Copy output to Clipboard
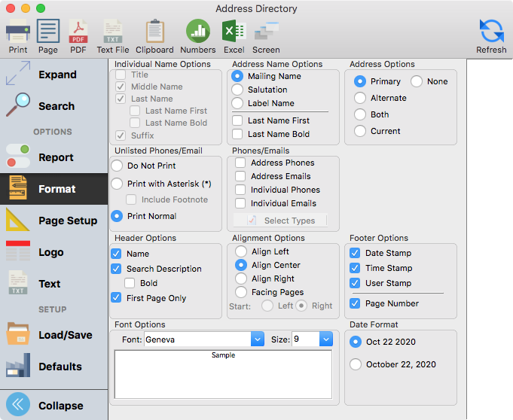Screen dimensions: 513x420 154,35
